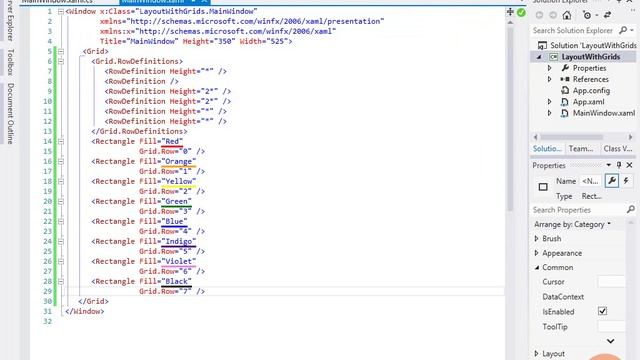Select Solution 'LayoutWithGrids' in tree
The image size is (640, 360).
point(593,45)
